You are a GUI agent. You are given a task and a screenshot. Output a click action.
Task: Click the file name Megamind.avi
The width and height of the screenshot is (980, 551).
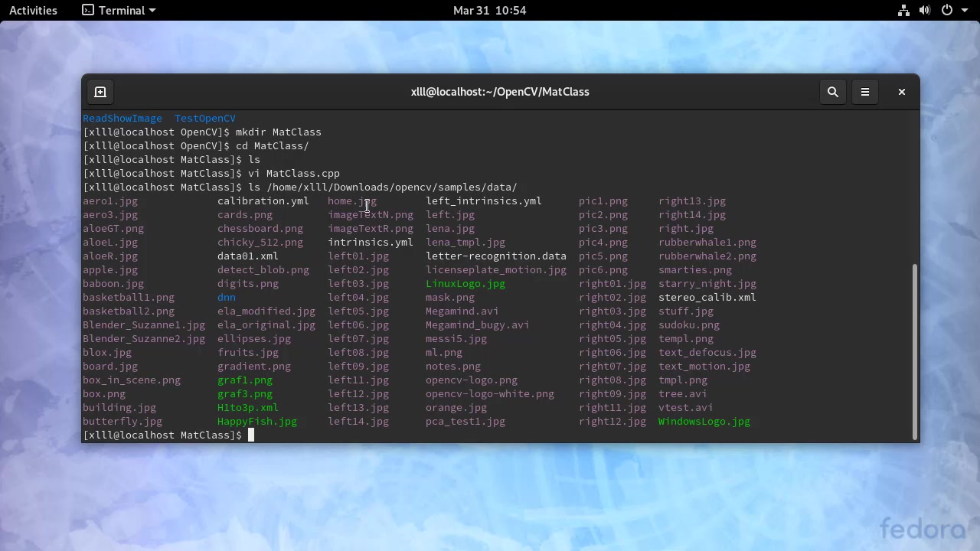(x=462, y=311)
